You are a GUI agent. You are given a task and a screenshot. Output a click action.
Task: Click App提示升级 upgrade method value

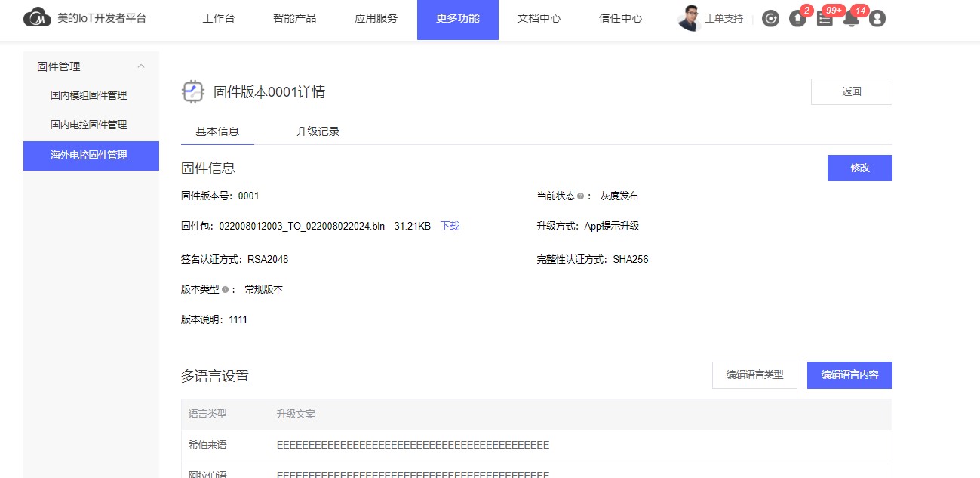click(x=612, y=226)
